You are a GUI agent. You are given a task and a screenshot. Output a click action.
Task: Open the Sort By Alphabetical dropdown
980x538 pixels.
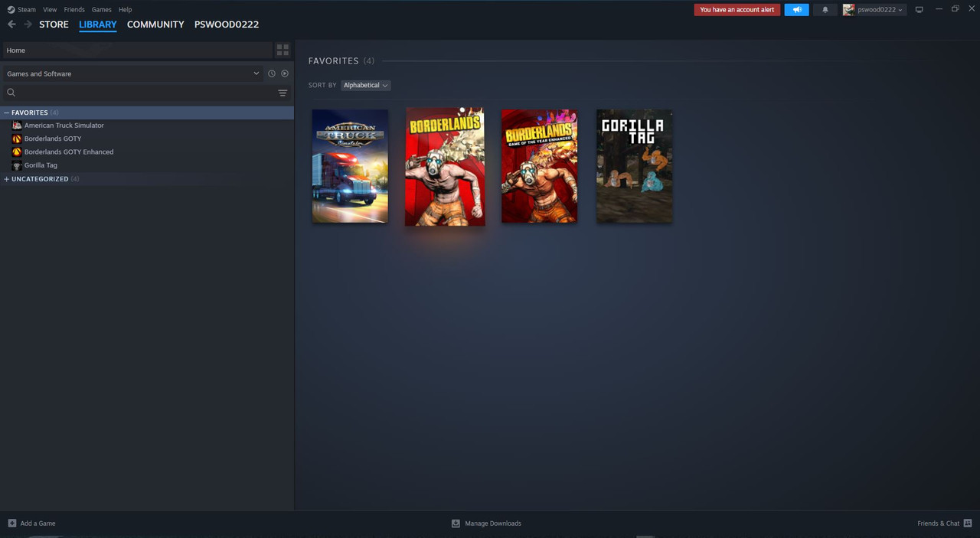pyautogui.click(x=365, y=85)
